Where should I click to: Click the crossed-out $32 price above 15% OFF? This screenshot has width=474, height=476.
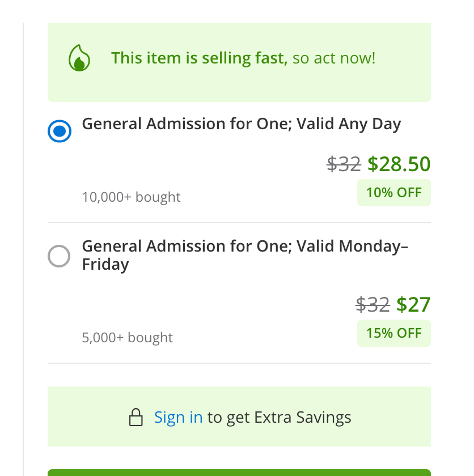click(x=373, y=305)
